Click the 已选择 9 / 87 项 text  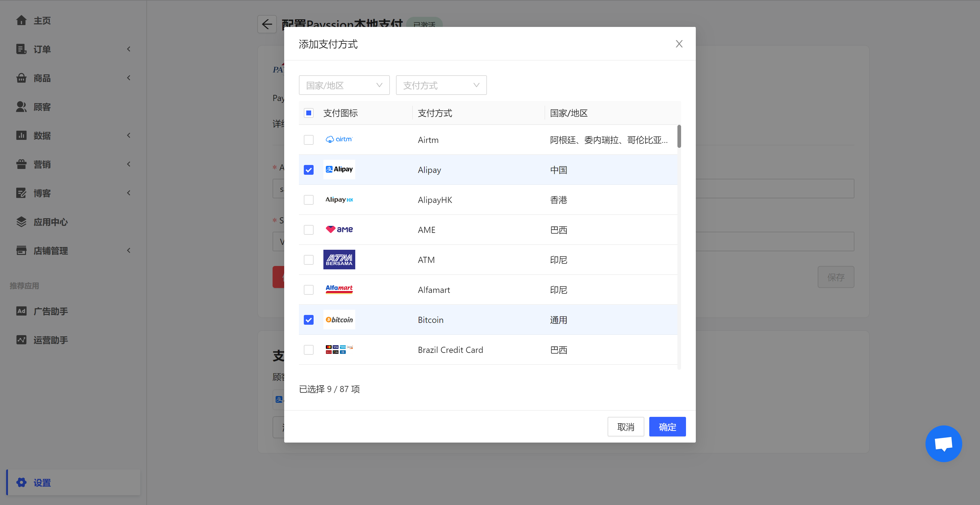tap(330, 389)
